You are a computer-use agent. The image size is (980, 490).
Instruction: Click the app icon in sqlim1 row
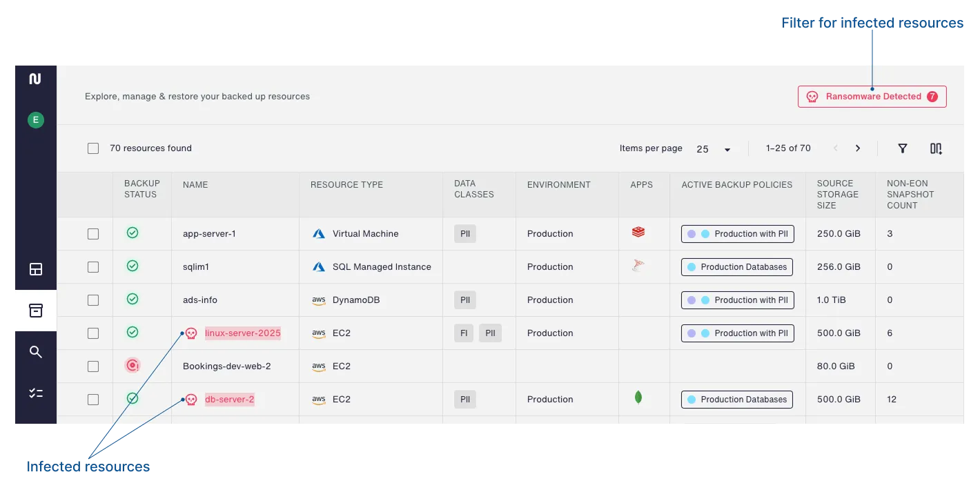[x=638, y=266]
